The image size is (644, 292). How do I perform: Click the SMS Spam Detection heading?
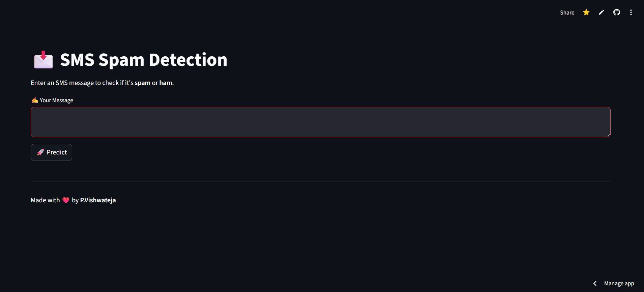click(144, 60)
